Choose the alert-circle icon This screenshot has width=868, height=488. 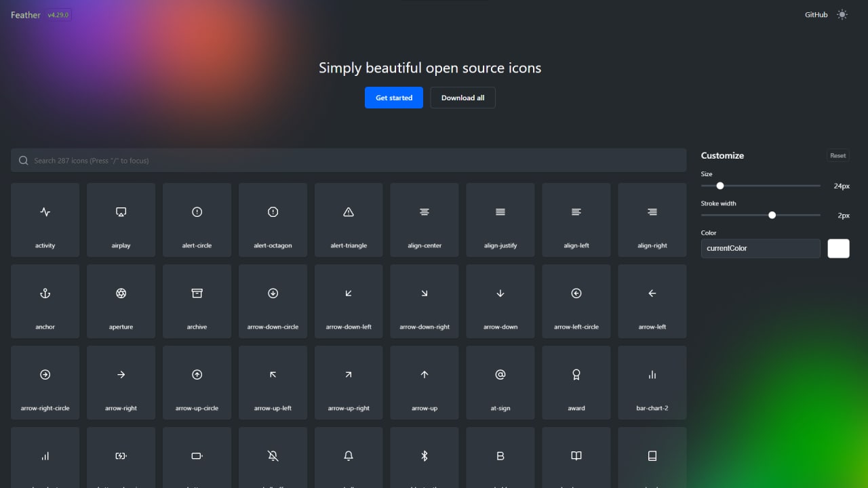coord(197,220)
